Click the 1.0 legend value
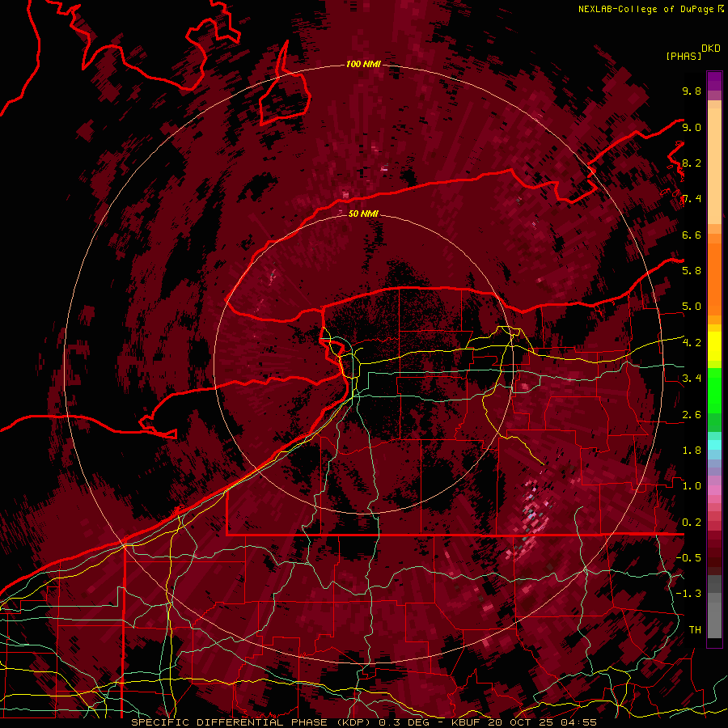Viewport: 728px width, 728px height. [692, 486]
